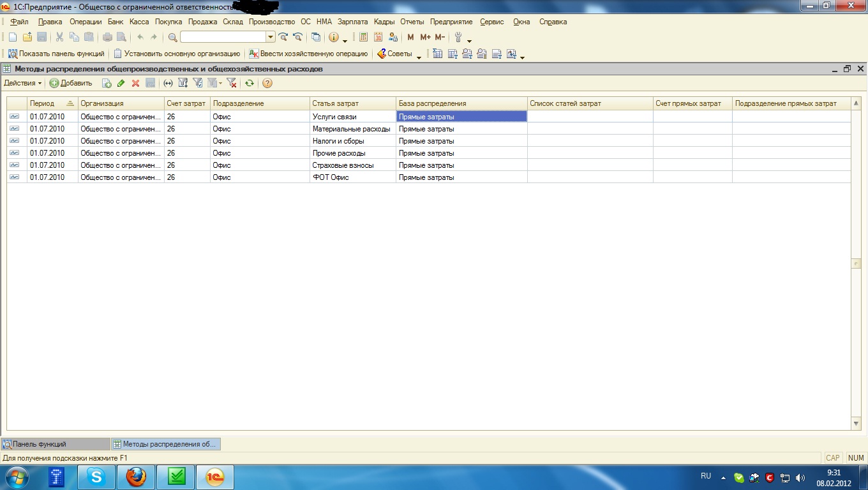Click the table scrollbar down arrow

coord(857,424)
